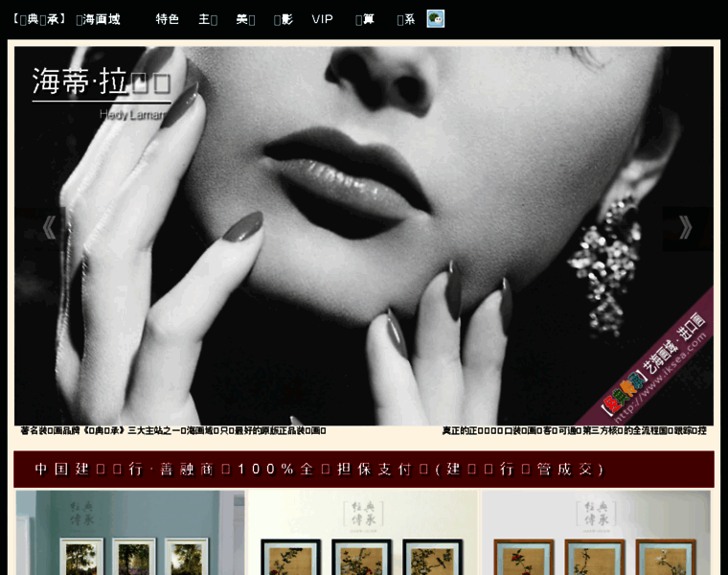Open the Hedy Lamarr hero slide image
The image size is (728, 575).
click(364, 236)
